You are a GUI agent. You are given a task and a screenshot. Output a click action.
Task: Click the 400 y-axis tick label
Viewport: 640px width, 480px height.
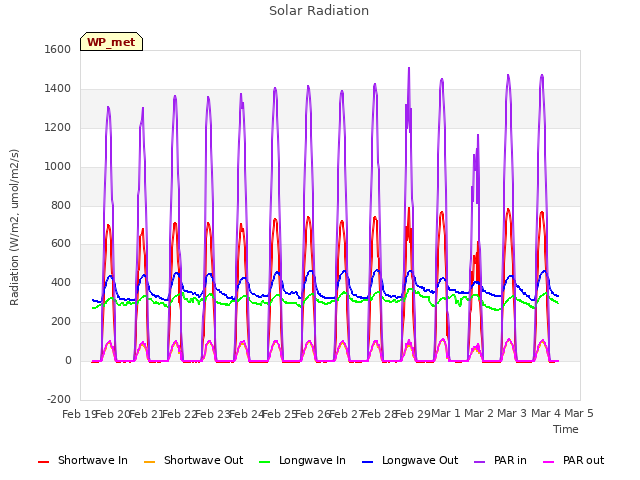click(61, 282)
